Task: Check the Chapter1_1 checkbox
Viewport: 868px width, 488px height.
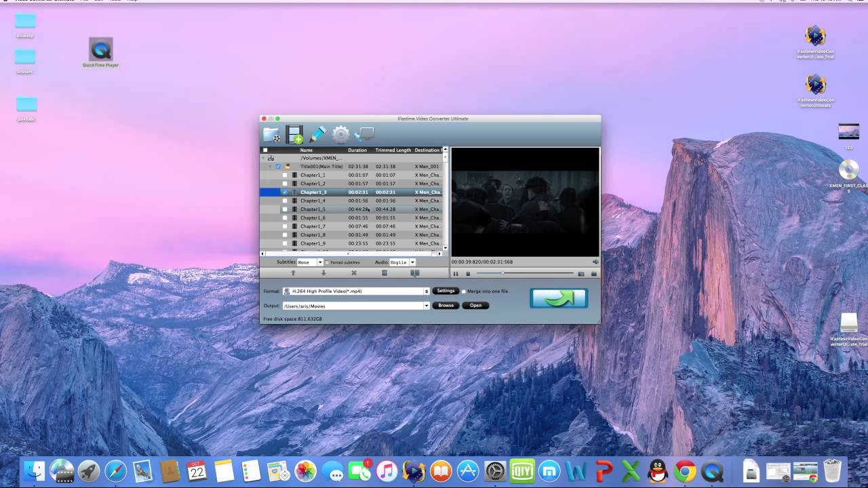Action: 285,175
